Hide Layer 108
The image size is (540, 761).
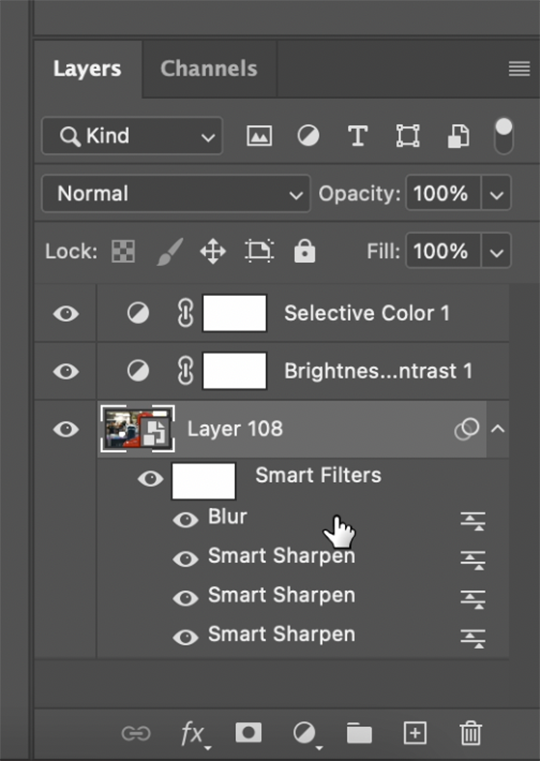point(66,429)
